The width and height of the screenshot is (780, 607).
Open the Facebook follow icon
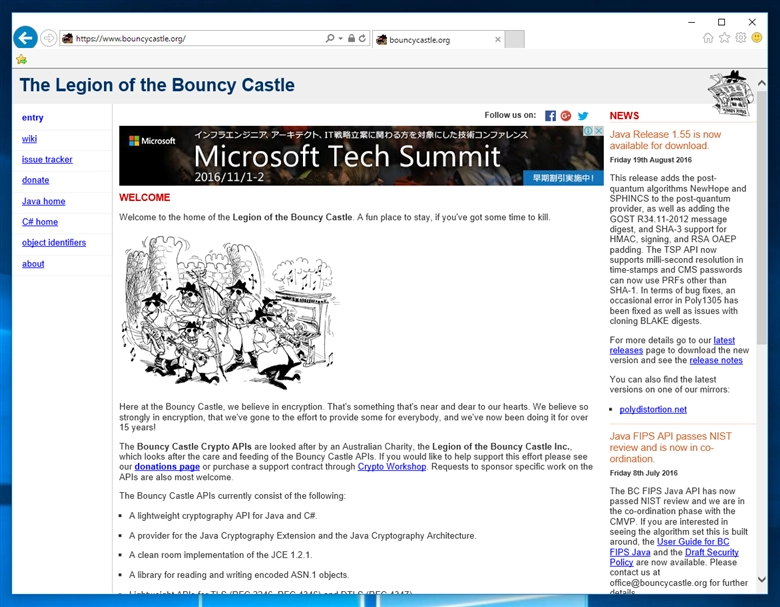click(550, 116)
